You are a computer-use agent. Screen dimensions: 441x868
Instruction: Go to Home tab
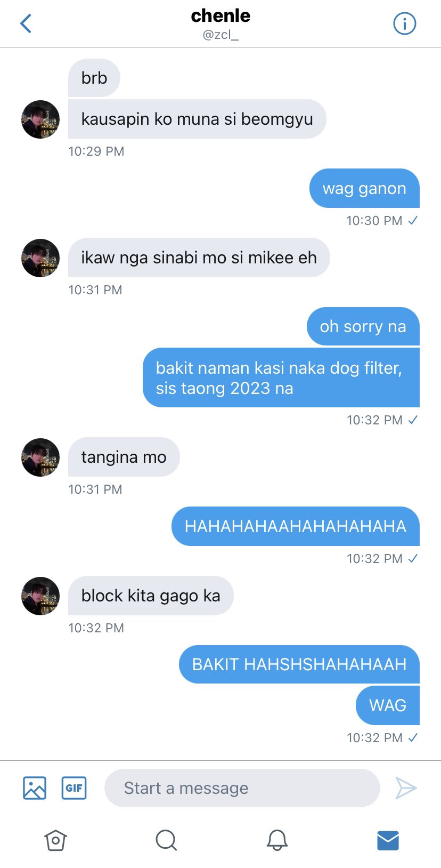pyautogui.click(x=55, y=841)
